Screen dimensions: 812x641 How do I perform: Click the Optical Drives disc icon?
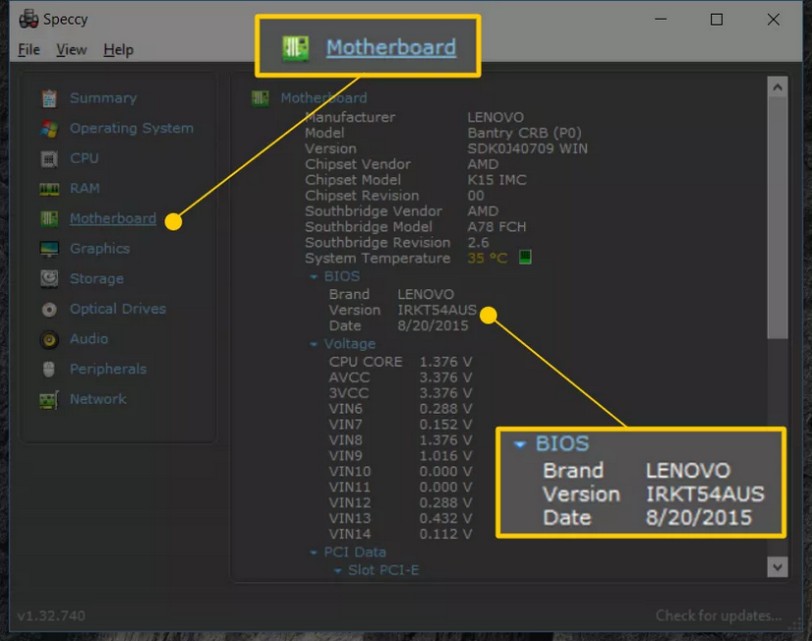pyautogui.click(x=49, y=310)
